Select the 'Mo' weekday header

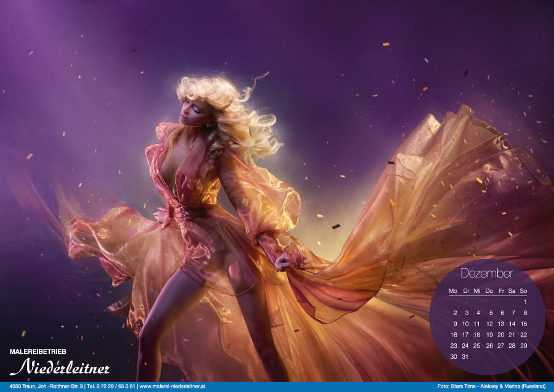(x=453, y=291)
